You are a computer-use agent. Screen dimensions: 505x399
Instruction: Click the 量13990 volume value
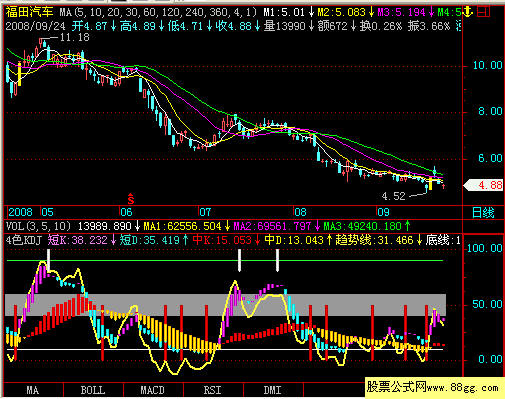[x=285, y=26]
